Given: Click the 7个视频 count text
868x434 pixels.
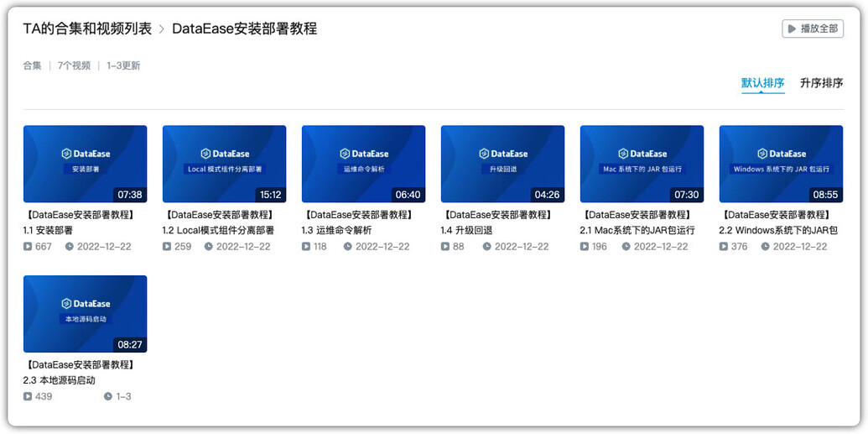Looking at the screenshot, I should (x=74, y=65).
